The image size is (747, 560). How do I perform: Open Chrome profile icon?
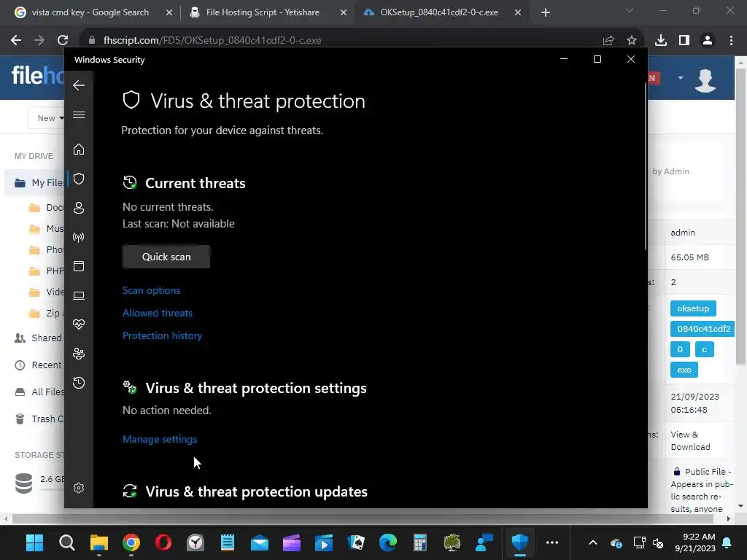pyautogui.click(x=708, y=41)
